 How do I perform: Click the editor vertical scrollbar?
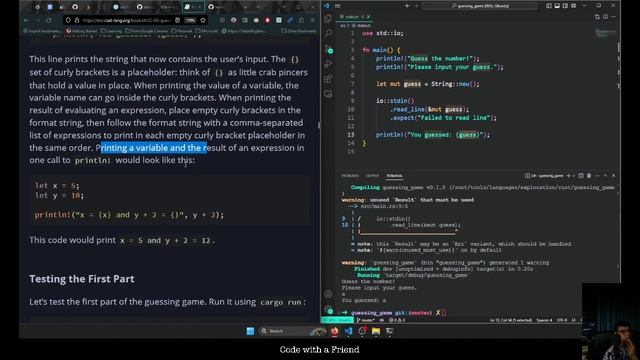pos(618,47)
